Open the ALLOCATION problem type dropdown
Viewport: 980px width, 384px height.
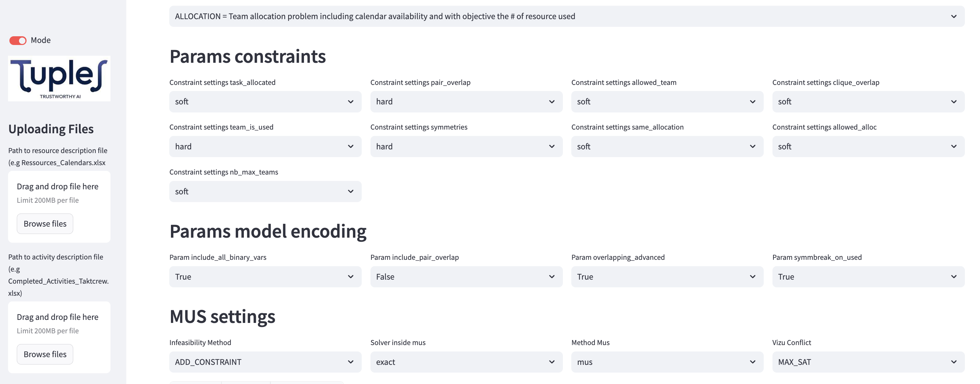coord(567,16)
